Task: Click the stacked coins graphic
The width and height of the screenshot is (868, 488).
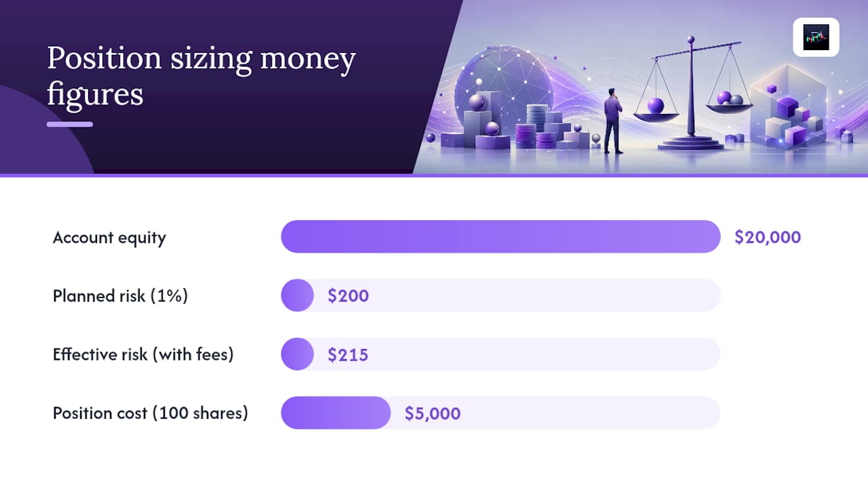Action: click(536, 127)
